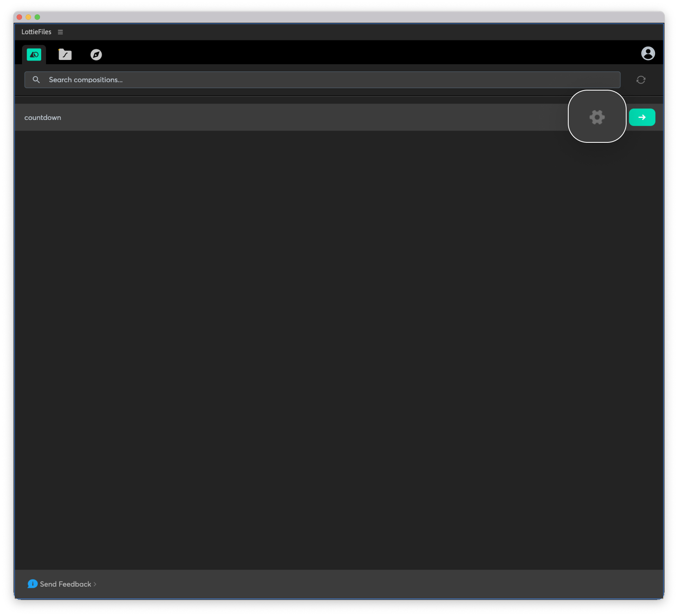Minimize the window with the yellow button
The height and width of the screenshot is (616, 678).
(x=28, y=17)
